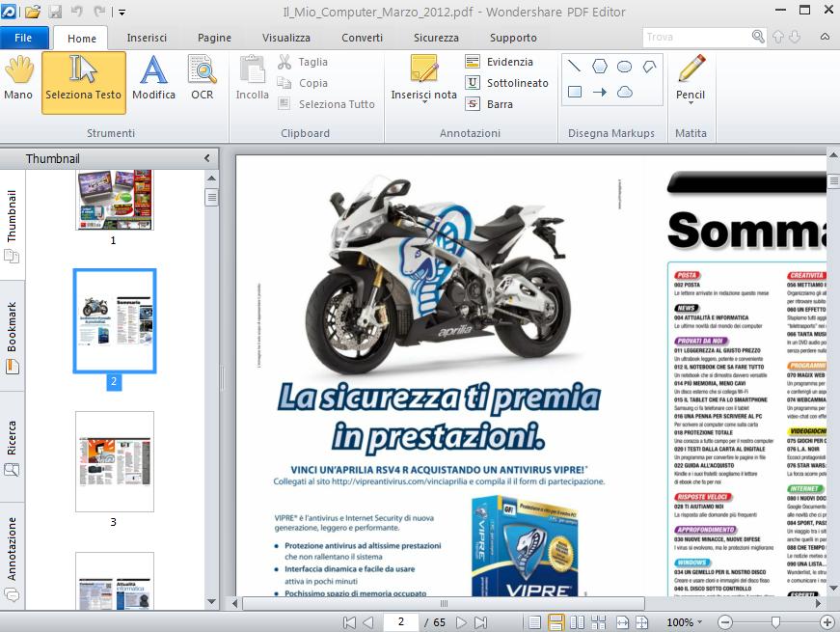Screen dimensions: 840x632
Task: Click the Trova search field
Action: (x=697, y=37)
